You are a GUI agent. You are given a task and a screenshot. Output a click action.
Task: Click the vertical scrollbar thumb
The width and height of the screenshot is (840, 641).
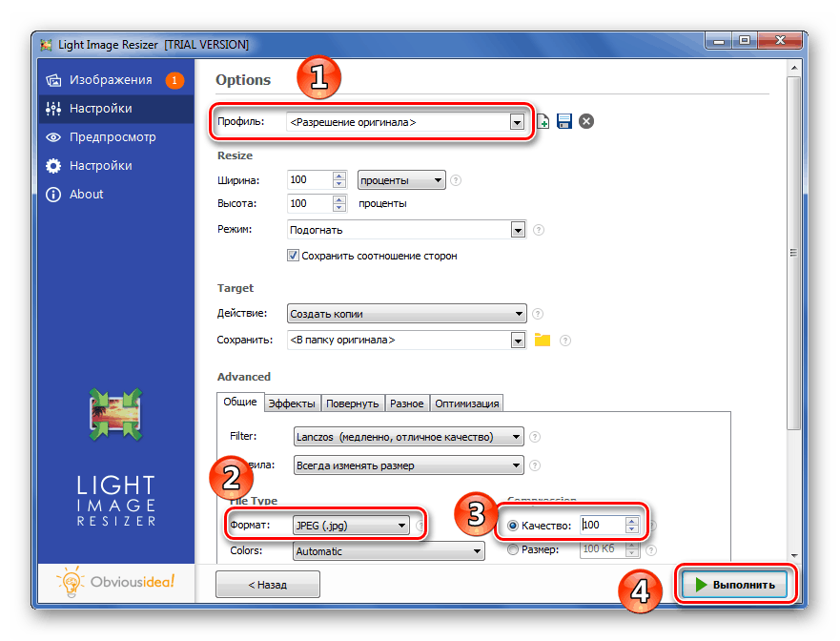click(794, 253)
